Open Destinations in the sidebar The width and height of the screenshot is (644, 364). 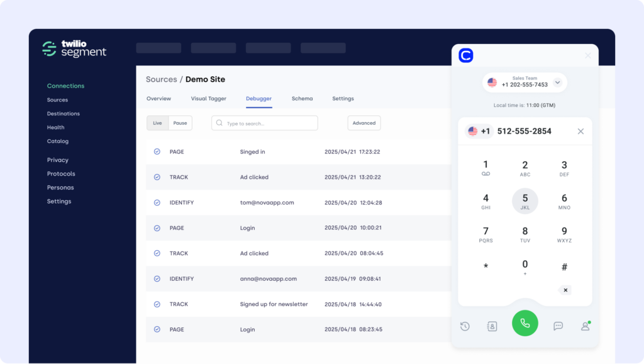click(64, 114)
